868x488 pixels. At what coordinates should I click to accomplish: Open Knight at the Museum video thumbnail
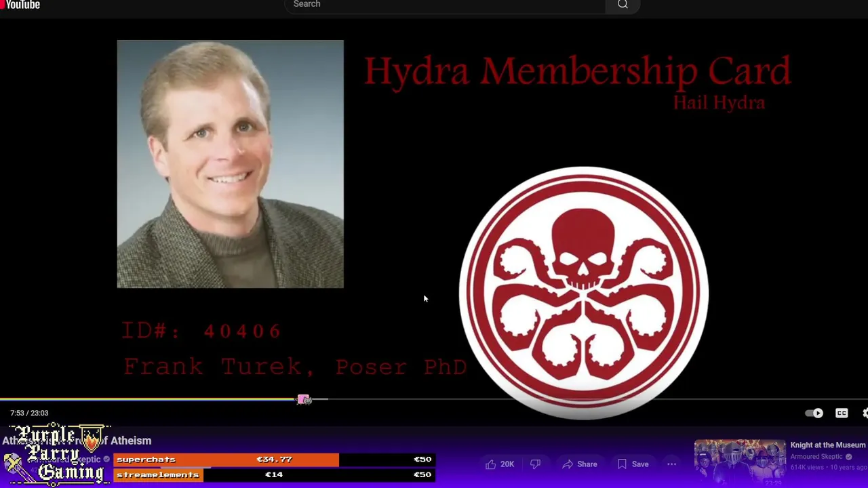(x=740, y=463)
